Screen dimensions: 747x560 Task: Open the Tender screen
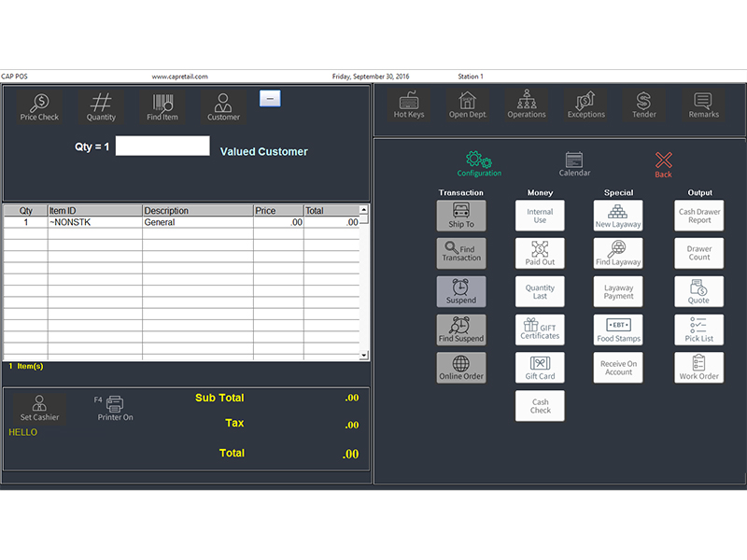tap(644, 105)
